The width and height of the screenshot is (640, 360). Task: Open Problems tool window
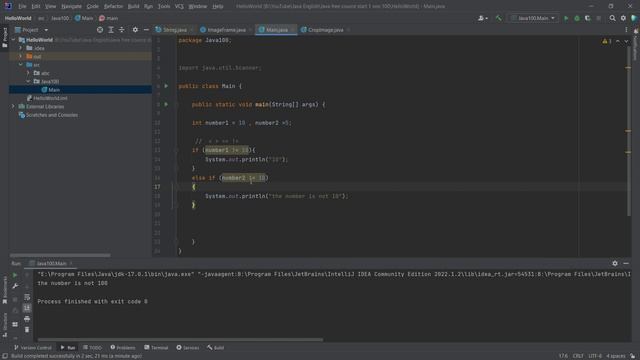(x=123, y=348)
